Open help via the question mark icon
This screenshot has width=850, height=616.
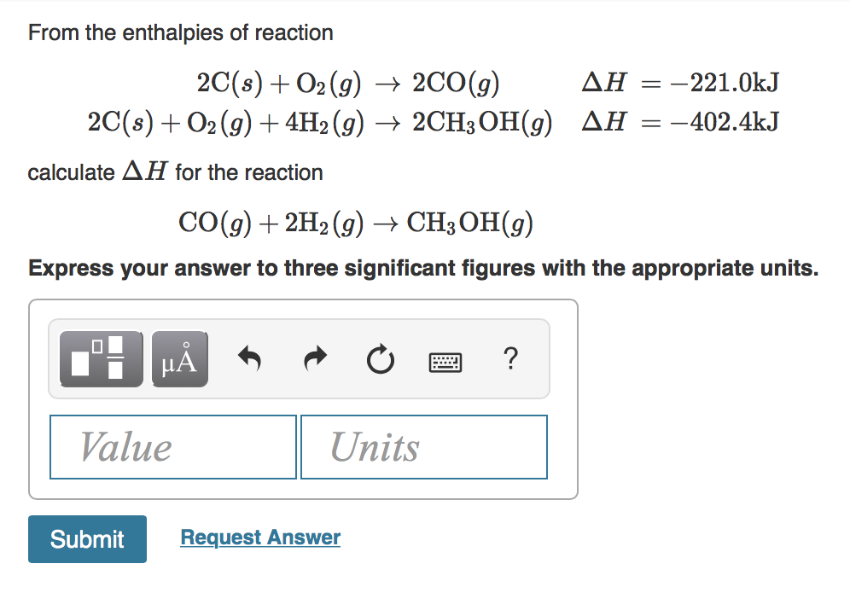(509, 358)
